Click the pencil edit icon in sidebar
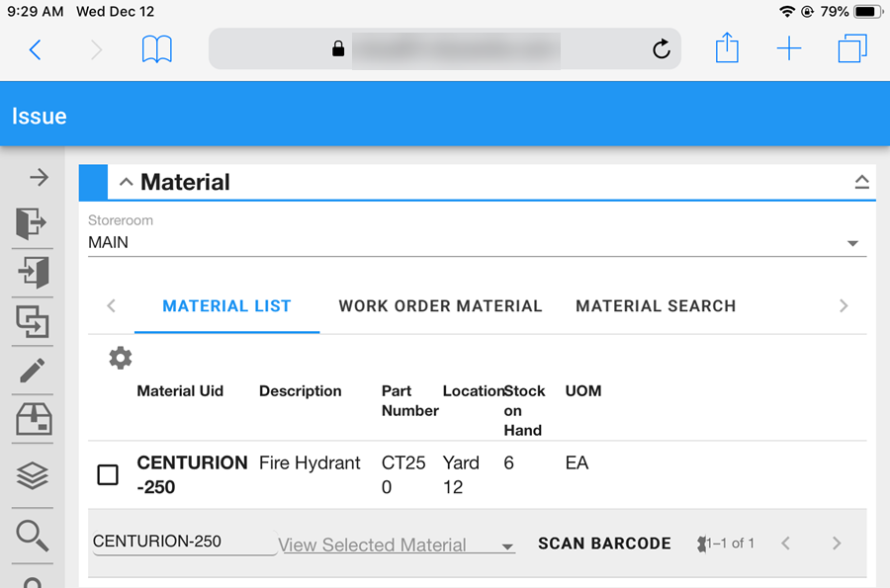890x588 pixels. click(x=32, y=371)
